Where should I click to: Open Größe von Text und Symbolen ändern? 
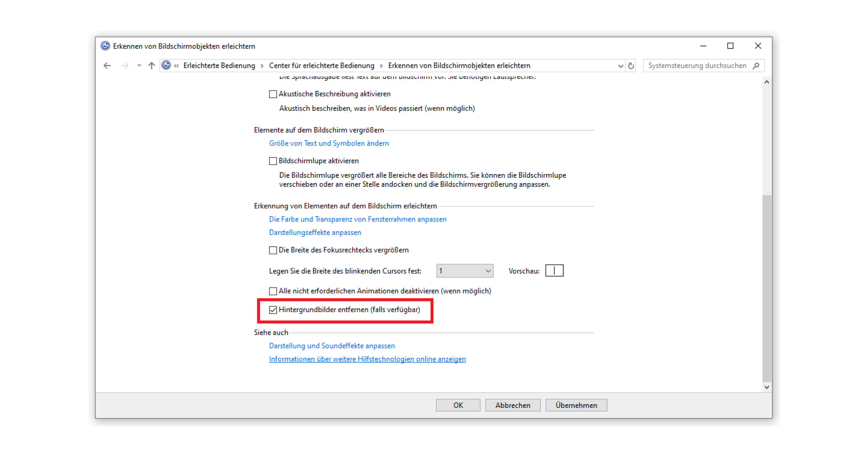point(329,143)
